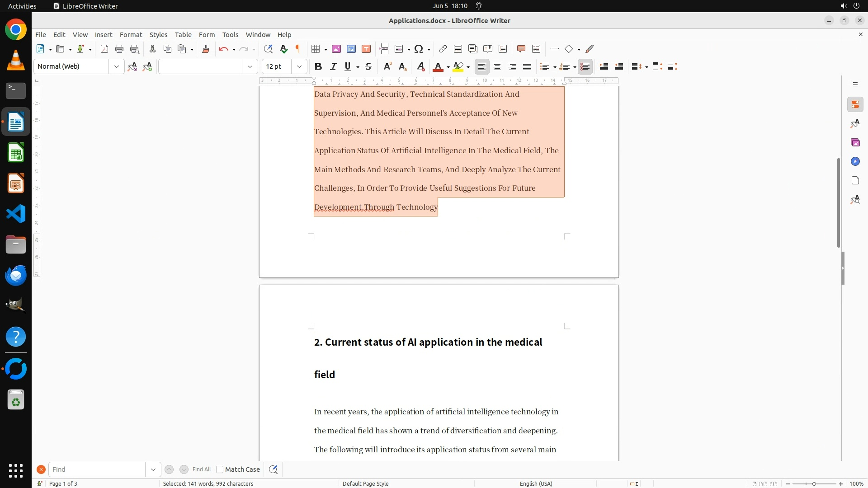Insert special character omega icon
The image size is (868, 488).
point(419,49)
